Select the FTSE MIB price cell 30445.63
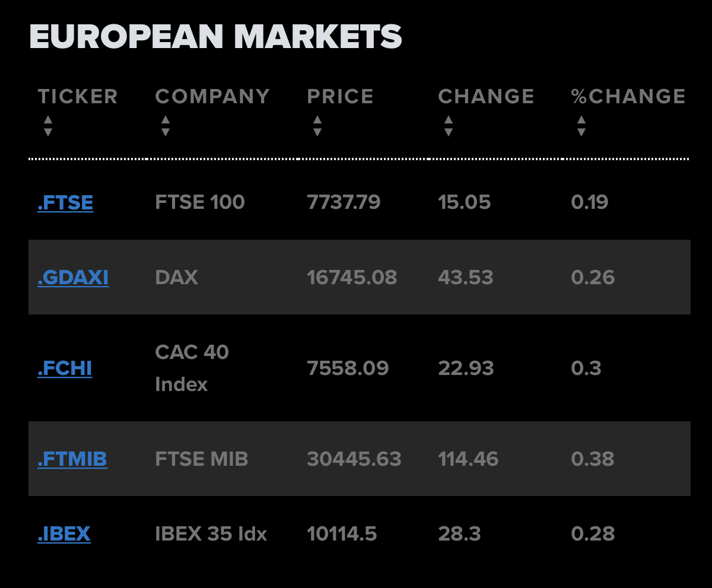The width and height of the screenshot is (712, 588). (354, 459)
